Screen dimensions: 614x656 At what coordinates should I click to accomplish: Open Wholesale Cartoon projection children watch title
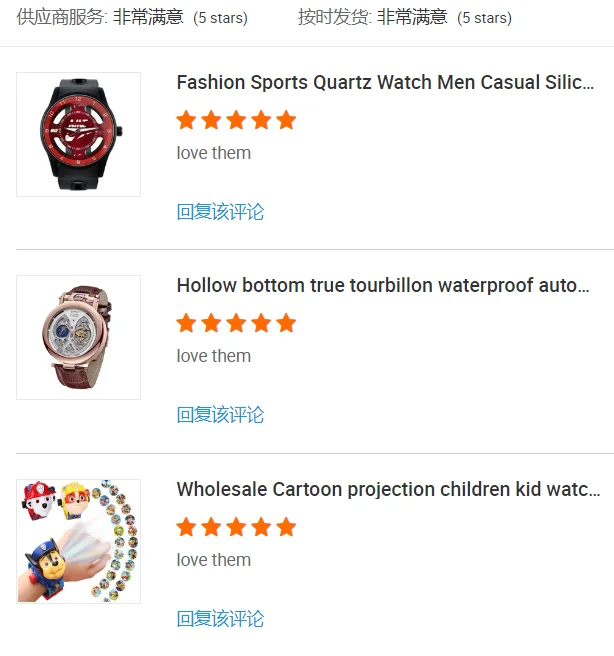(x=388, y=489)
